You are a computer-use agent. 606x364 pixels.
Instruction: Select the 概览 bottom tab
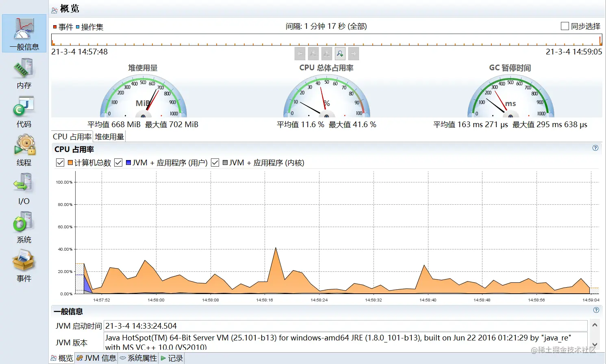click(62, 358)
